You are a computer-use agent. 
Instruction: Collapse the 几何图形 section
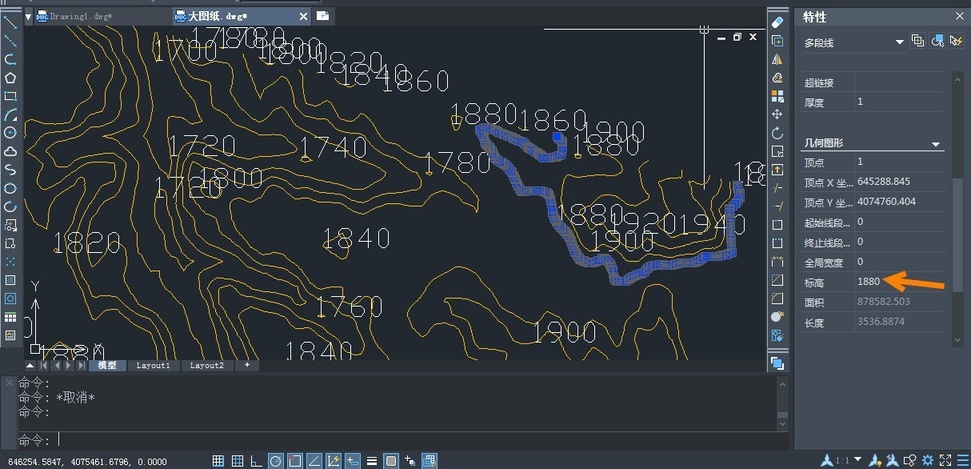[936, 144]
